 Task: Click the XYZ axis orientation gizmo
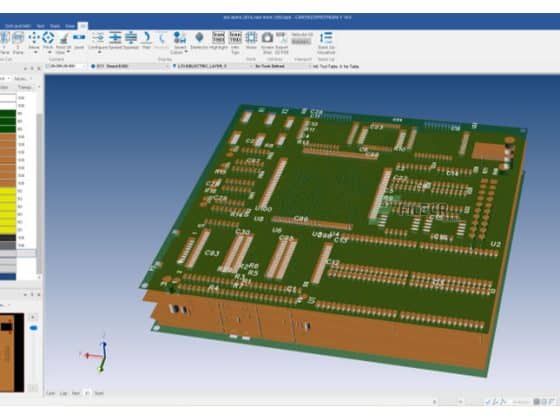95,354
